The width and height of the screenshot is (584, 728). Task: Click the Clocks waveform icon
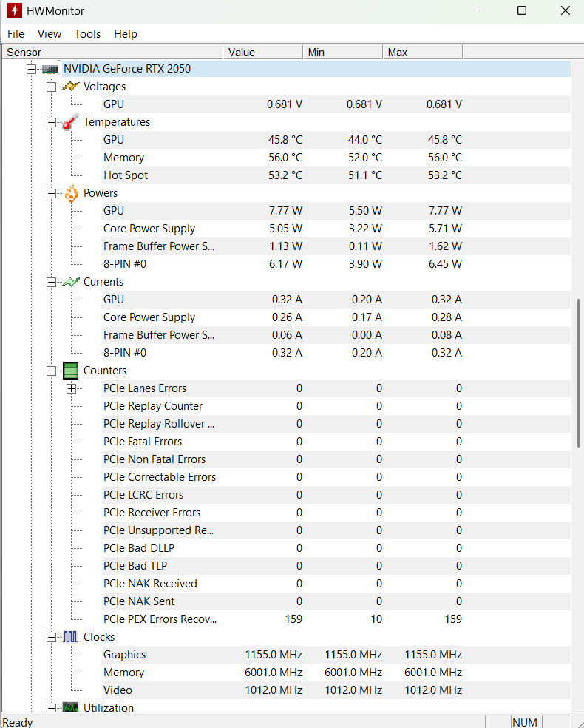pyautogui.click(x=70, y=637)
